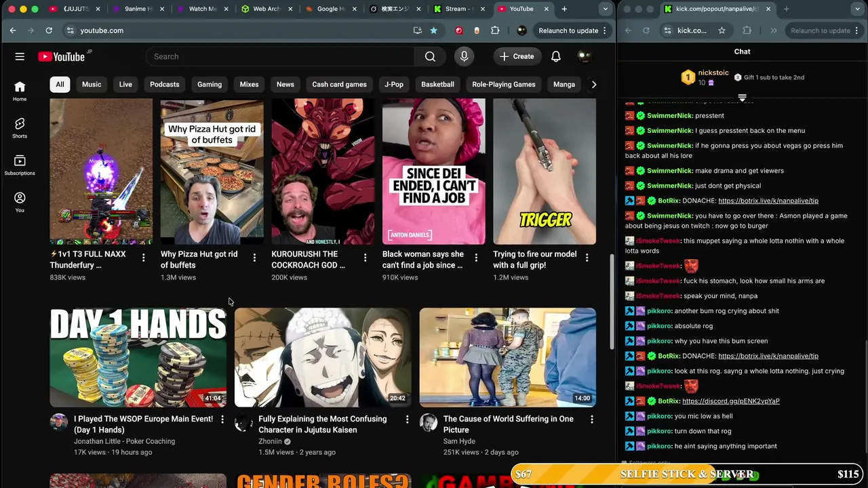Select the Cash card games chip
The width and height of the screenshot is (868, 488).
tap(339, 85)
